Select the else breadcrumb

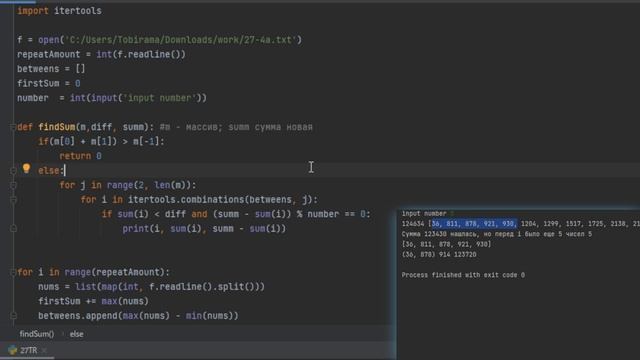point(76,334)
